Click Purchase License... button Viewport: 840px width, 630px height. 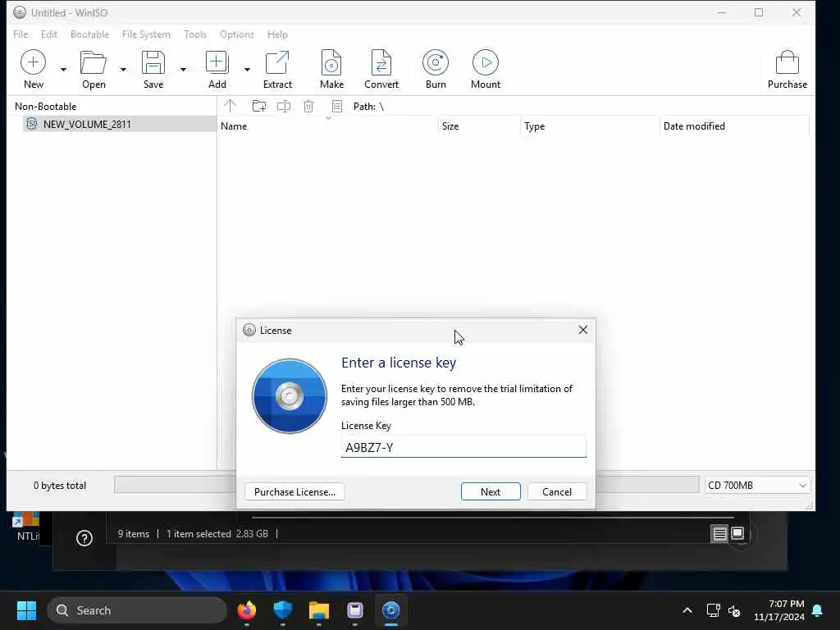tap(294, 492)
